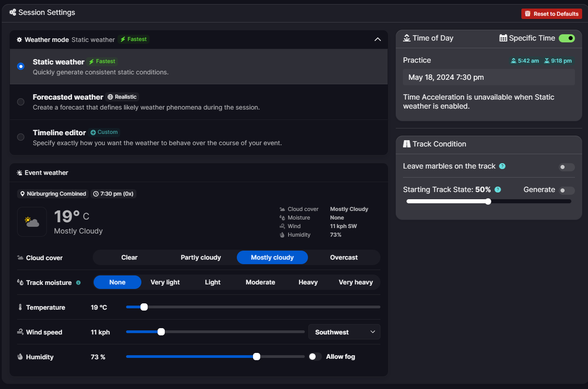
Task: Select the Static weather radio button
Action: [21, 66]
